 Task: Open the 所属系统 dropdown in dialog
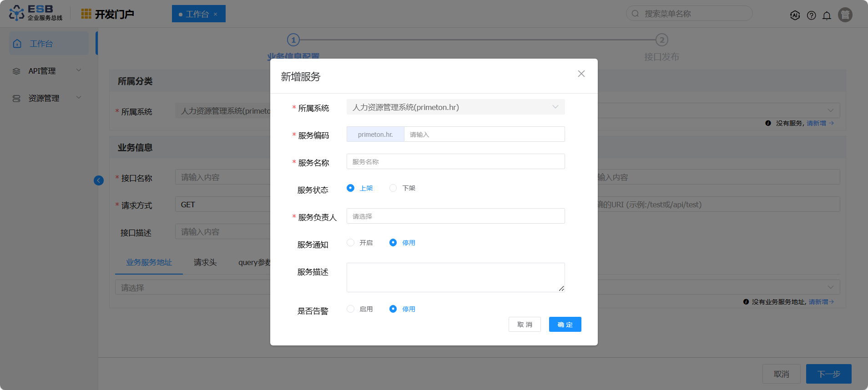(455, 107)
